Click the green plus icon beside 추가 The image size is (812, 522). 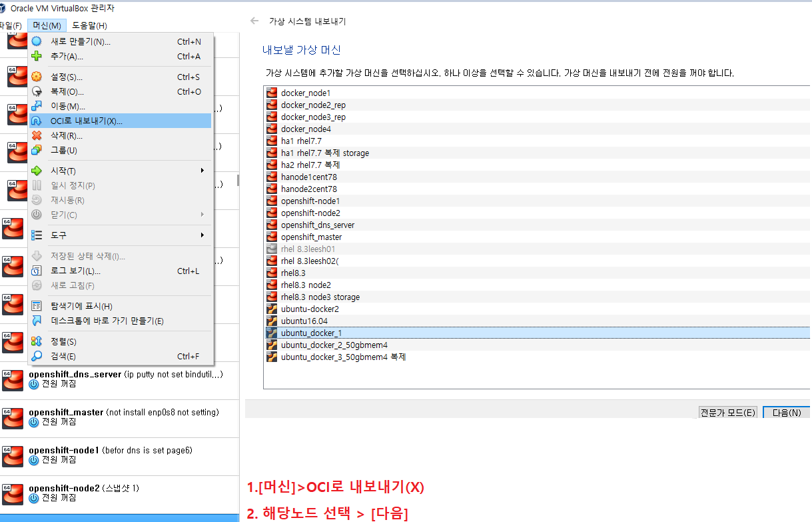[37, 56]
